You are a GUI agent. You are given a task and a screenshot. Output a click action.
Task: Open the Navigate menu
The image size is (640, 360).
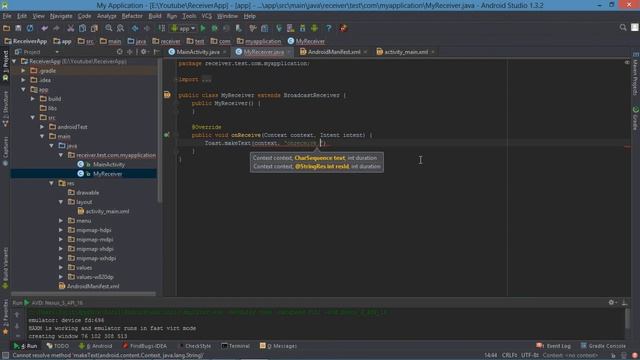click(61, 16)
